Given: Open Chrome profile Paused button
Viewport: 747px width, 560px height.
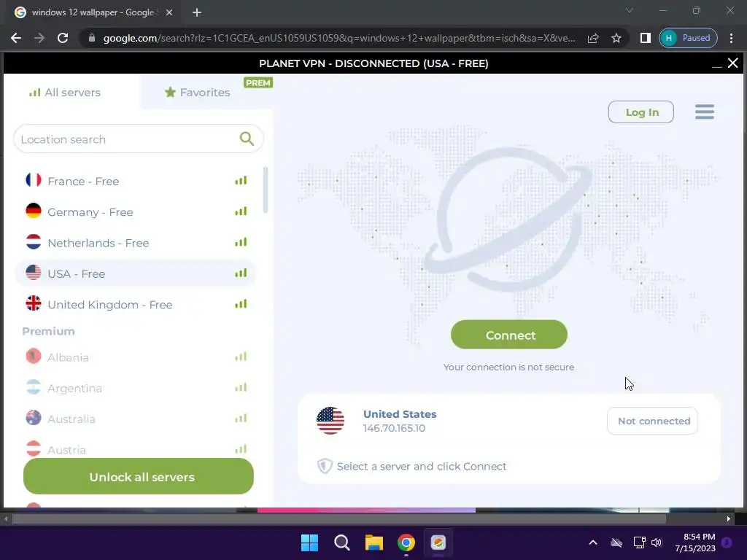Looking at the screenshot, I should click(688, 38).
